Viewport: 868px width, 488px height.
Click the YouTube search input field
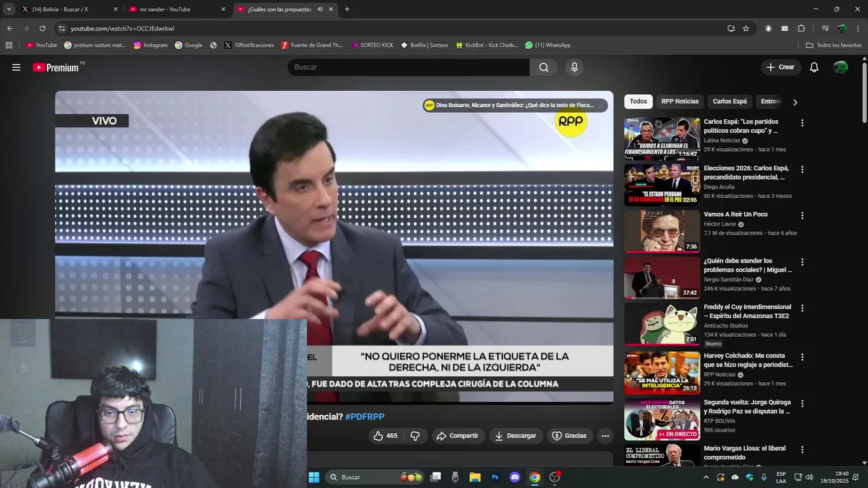pyautogui.click(x=408, y=67)
